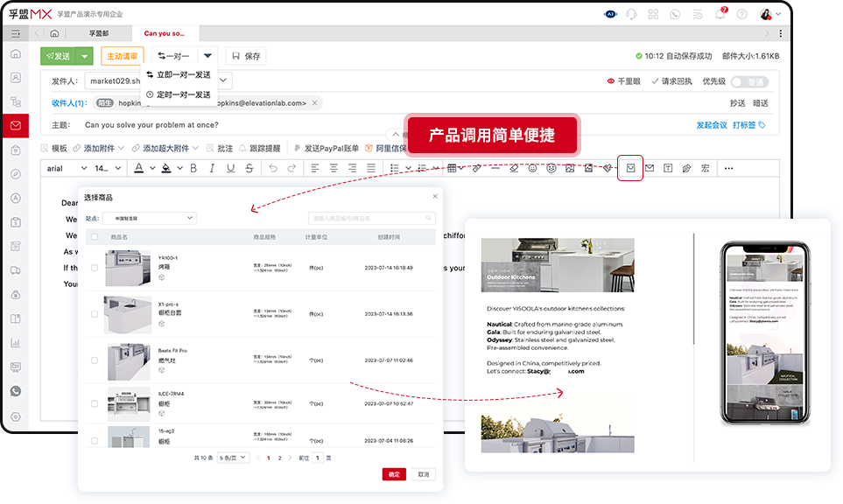Image resolution: width=843 pixels, height=504 pixels.
Task: Click the highlighted product insert icon in toolbar
Action: point(630,168)
